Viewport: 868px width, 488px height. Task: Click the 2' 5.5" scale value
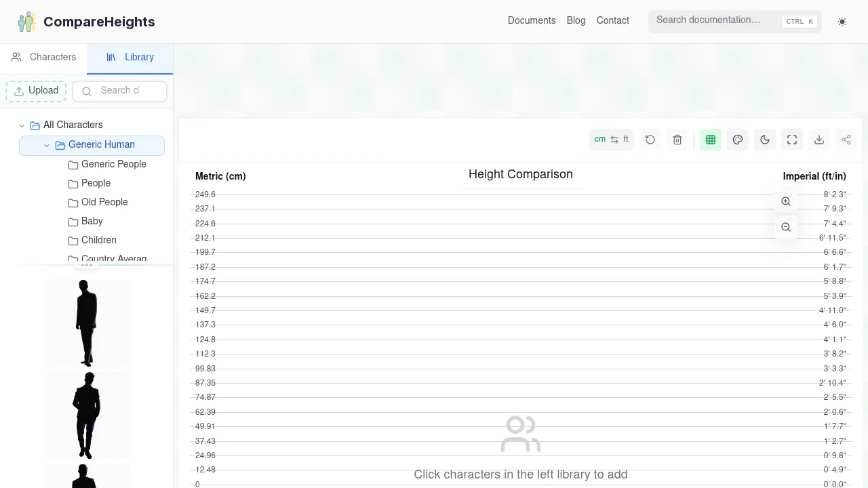[835, 397]
